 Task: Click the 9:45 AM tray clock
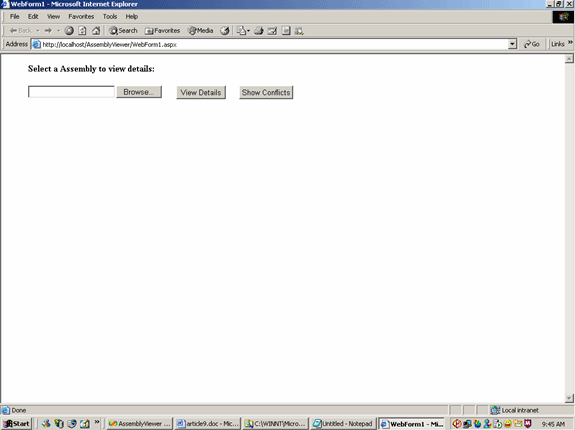[x=553, y=424]
